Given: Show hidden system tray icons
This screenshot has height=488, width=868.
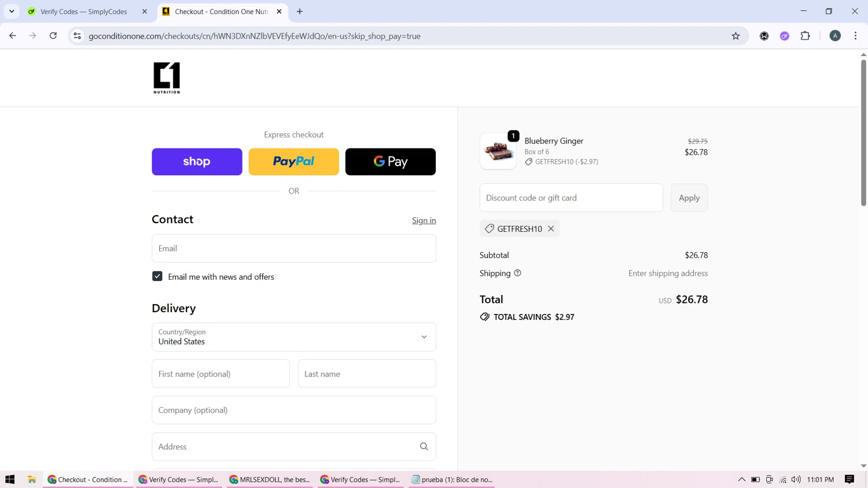Looking at the screenshot, I should (x=741, y=479).
